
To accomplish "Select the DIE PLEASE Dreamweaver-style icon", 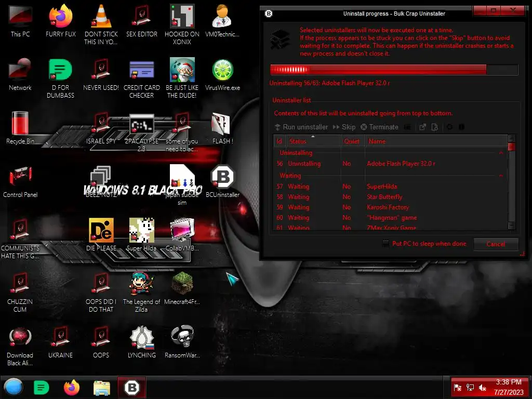I will tap(101, 235).
